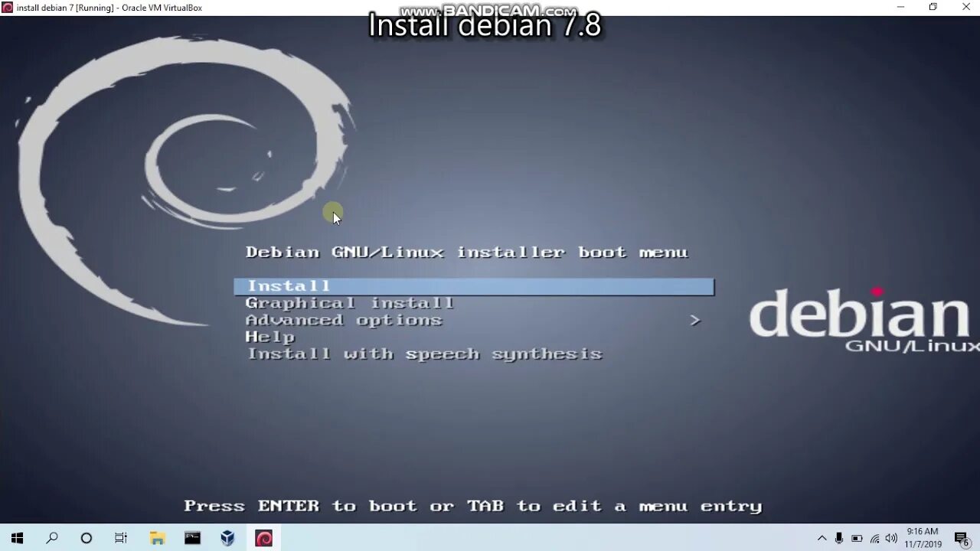This screenshot has height=551, width=980.
Task: Open the Windows Start menu
Action: (17, 538)
